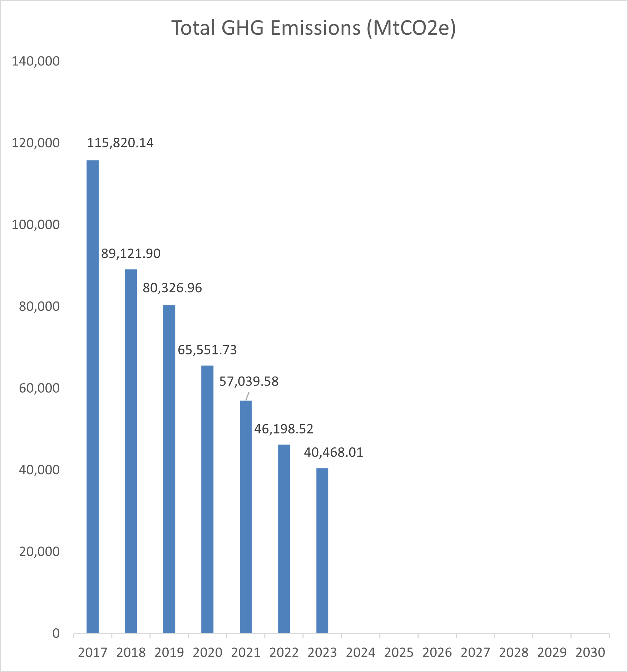Click x-axis label 2027

click(475, 653)
